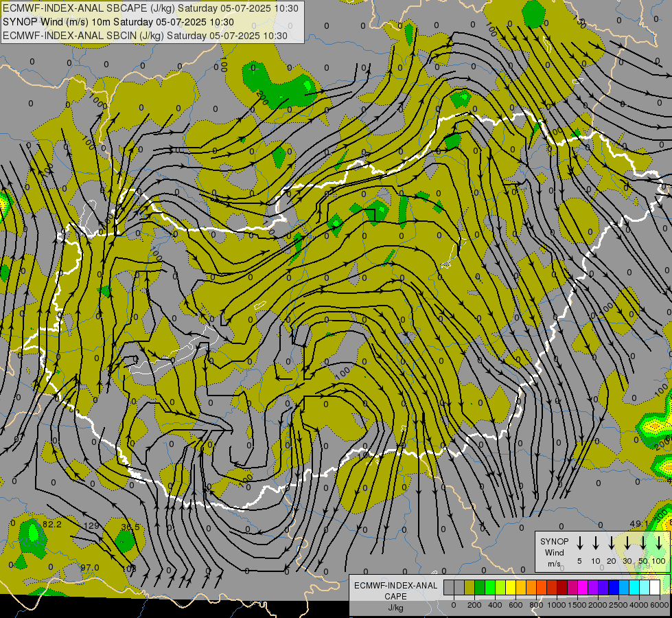Select the dark green CAPE legend swatch
Viewport: 672px width, 618px height.
coord(480,587)
